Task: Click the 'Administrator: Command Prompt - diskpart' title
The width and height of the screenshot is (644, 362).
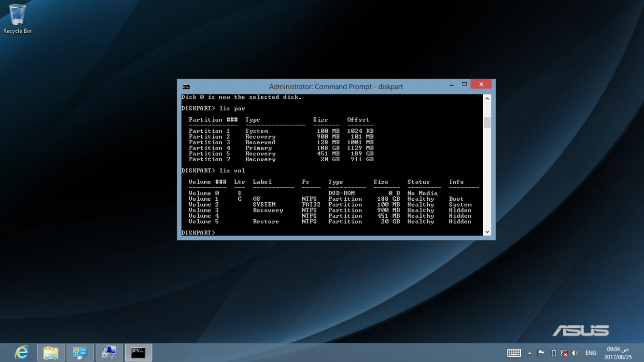Action: (x=336, y=87)
